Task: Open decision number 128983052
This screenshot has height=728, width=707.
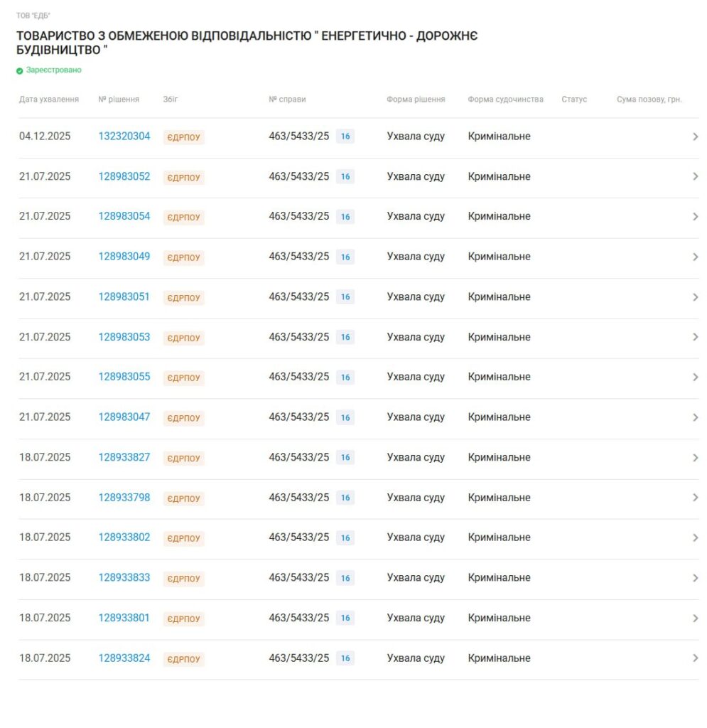Action: (124, 176)
